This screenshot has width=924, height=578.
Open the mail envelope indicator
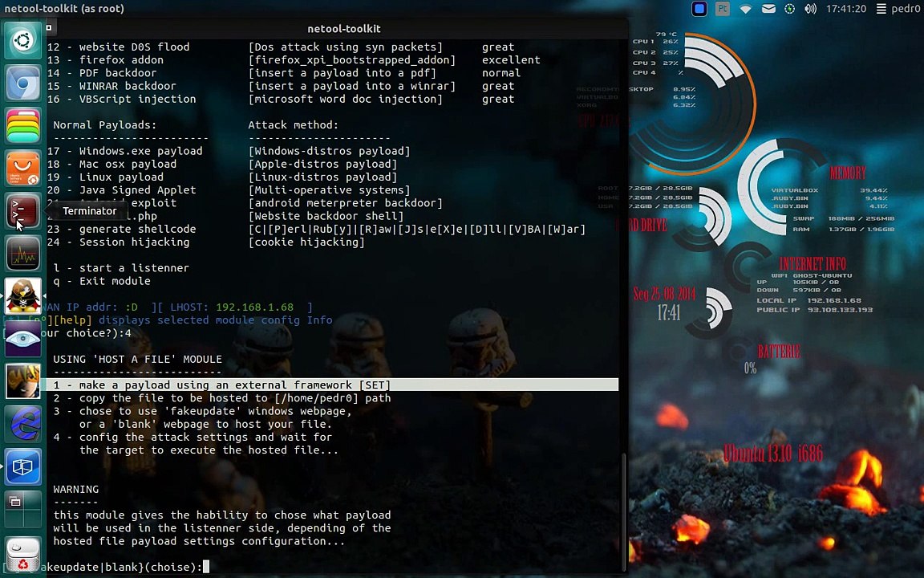pyautogui.click(x=768, y=9)
